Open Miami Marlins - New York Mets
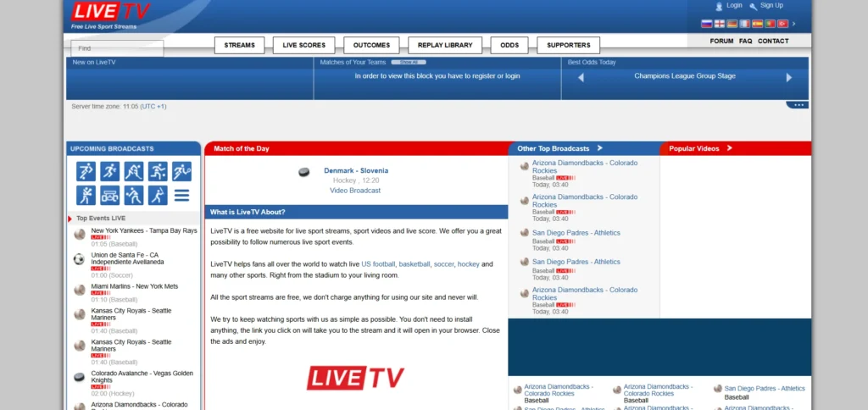868x410 pixels. click(x=135, y=286)
